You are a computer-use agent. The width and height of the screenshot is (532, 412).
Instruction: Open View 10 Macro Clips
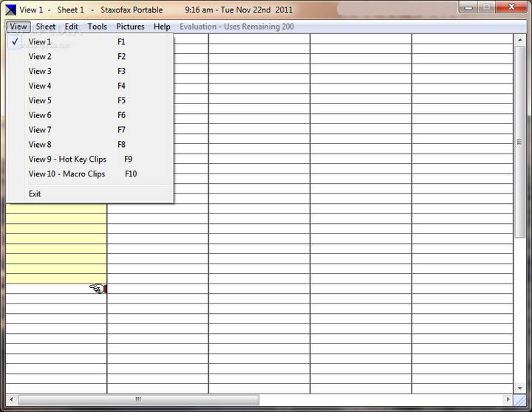point(90,174)
